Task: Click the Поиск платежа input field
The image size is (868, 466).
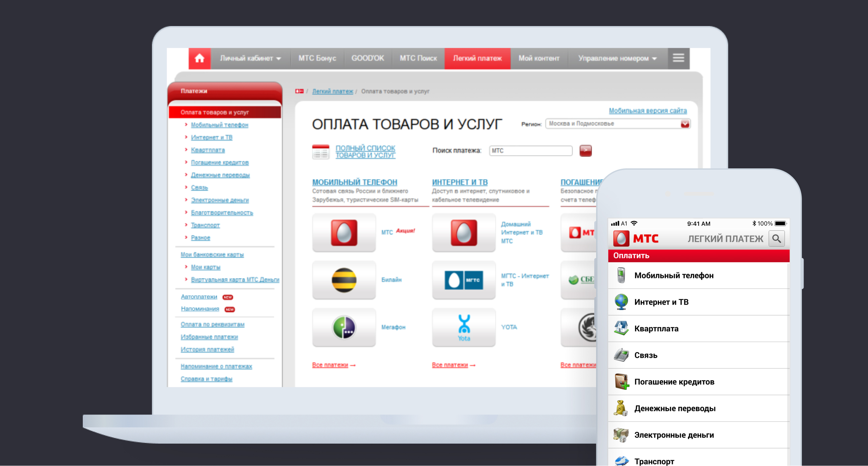Action: coord(530,151)
